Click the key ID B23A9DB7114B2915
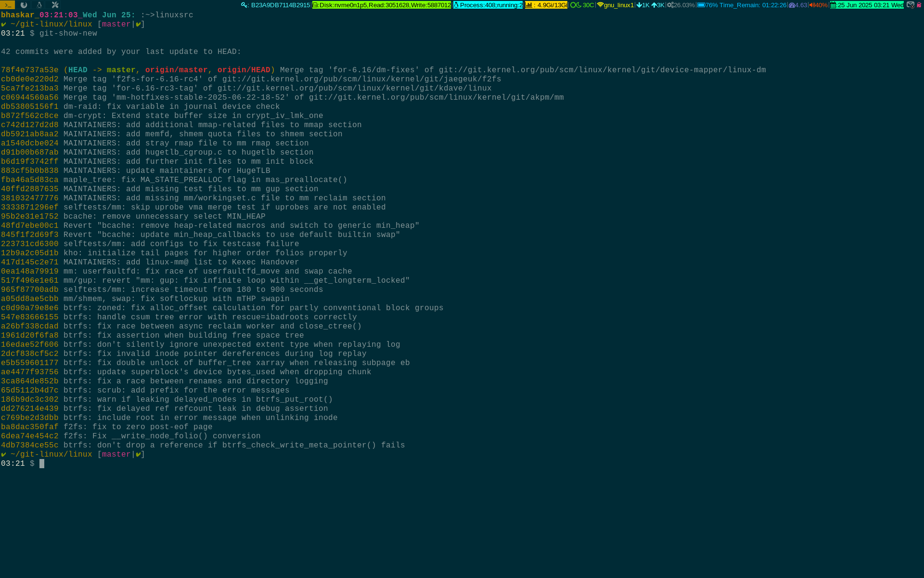This screenshot has width=924, height=578. tap(281, 5)
